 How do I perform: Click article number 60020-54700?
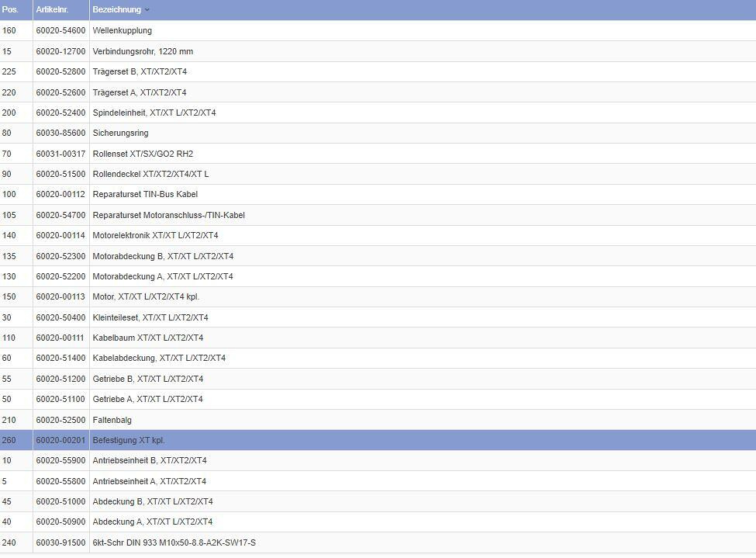coord(60,215)
